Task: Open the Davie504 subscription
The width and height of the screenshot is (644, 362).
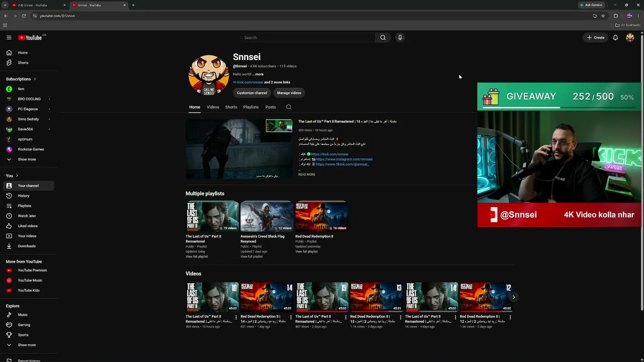Action: pos(28,129)
